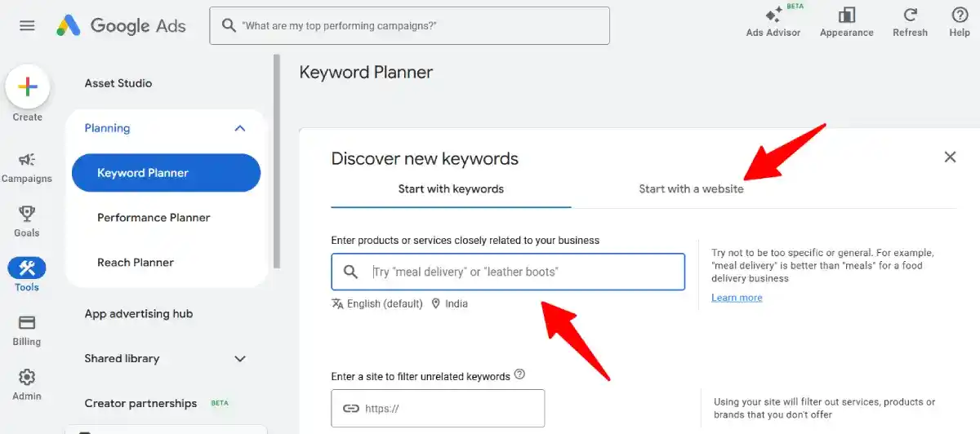Click the Create plus button
The image size is (980, 434).
tap(28, 87)
